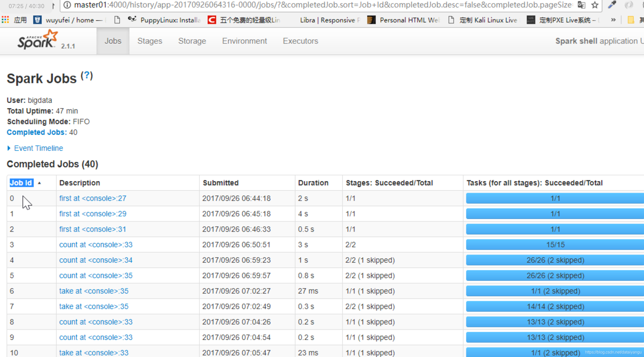This screenshot has width=644, height=357.
Task: Open job 3 'count at <console>:33'
Action: pos(96,245)
